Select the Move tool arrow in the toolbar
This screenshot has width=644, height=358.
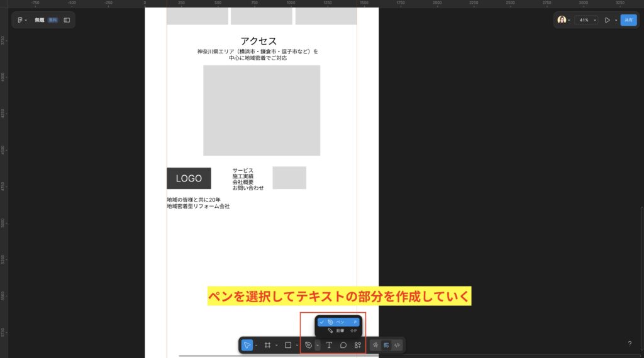[x=247, y=345]
